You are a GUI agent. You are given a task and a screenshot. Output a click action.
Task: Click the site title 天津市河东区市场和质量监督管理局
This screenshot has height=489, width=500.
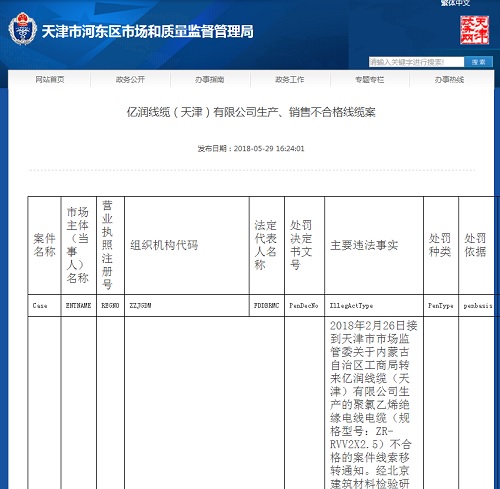pyautogui.click(x=147, y=32)
